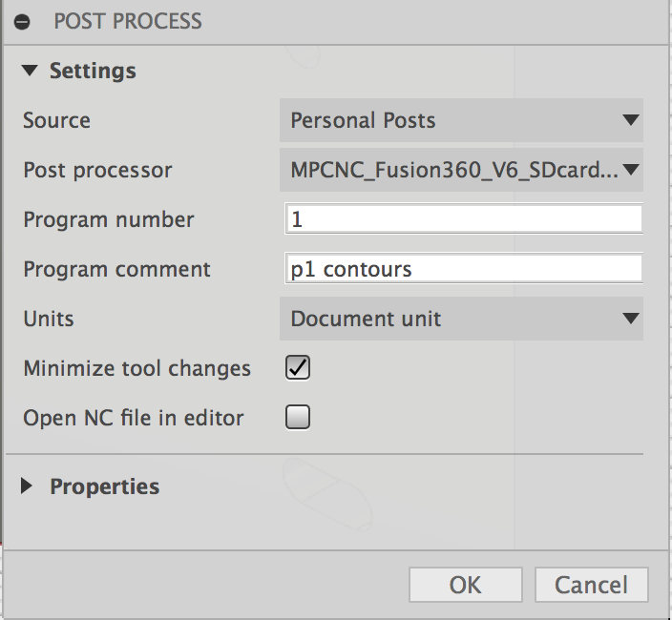Screen dimensions: 672x620
Task: Click the Open NC file in editor label
Action: click(134, 418)
